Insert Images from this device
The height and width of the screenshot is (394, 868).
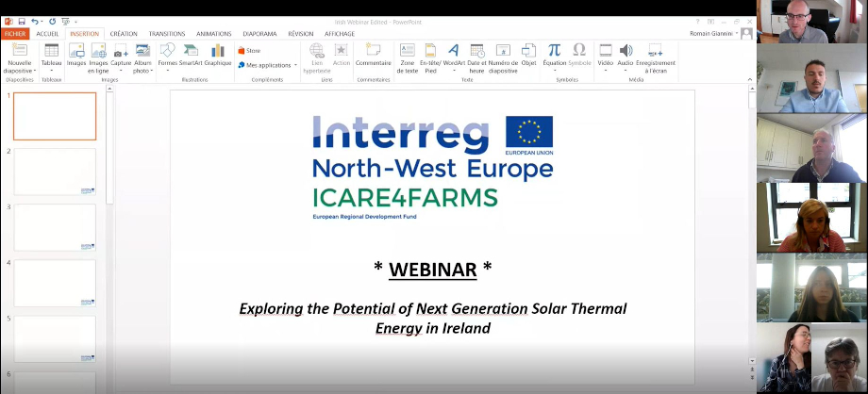[x=76, y=55]
